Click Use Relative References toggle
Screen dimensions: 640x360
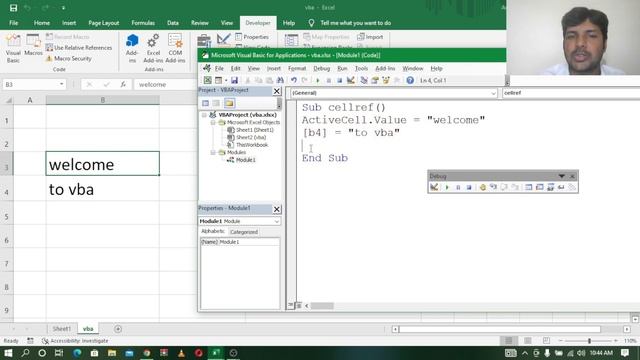[x=79, y=48]
